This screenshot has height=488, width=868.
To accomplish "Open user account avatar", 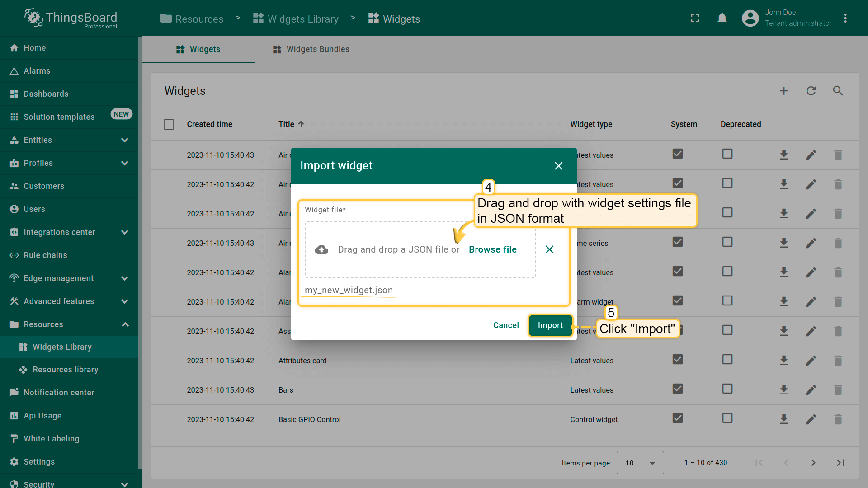I will point(750,18).
